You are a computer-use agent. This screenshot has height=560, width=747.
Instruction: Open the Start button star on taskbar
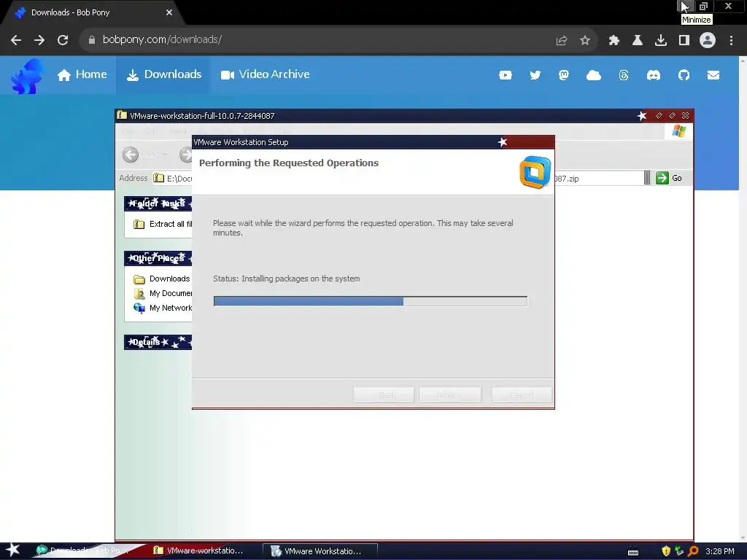coord(13,551)
